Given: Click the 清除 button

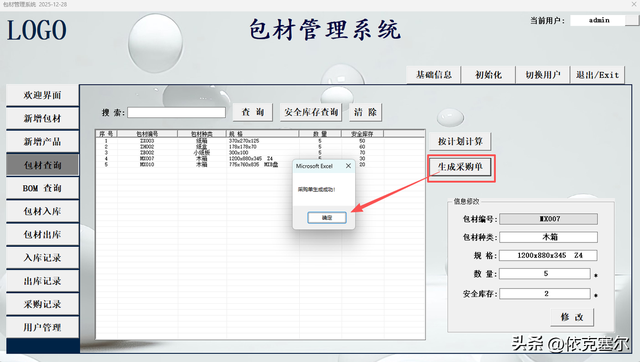Looking at the screenshot, I should [365, 112].
